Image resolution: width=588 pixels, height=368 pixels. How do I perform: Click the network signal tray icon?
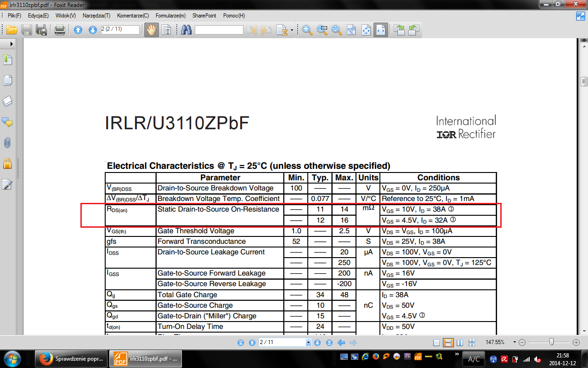(x=526, y=359)
